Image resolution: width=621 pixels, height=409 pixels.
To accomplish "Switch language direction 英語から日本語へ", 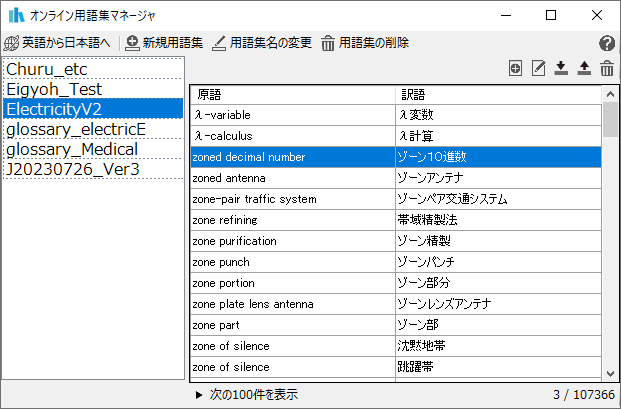I will tap(57, 43).
